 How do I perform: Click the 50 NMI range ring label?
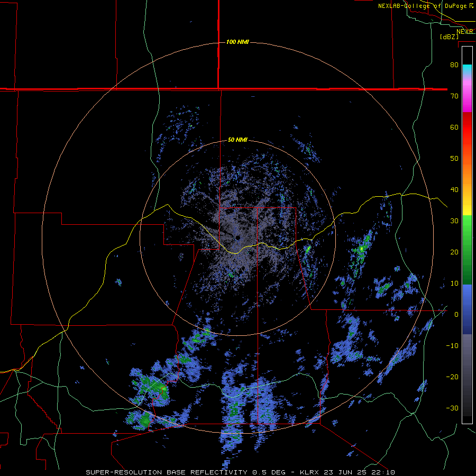pyautogui.click(x=237, y=140)
